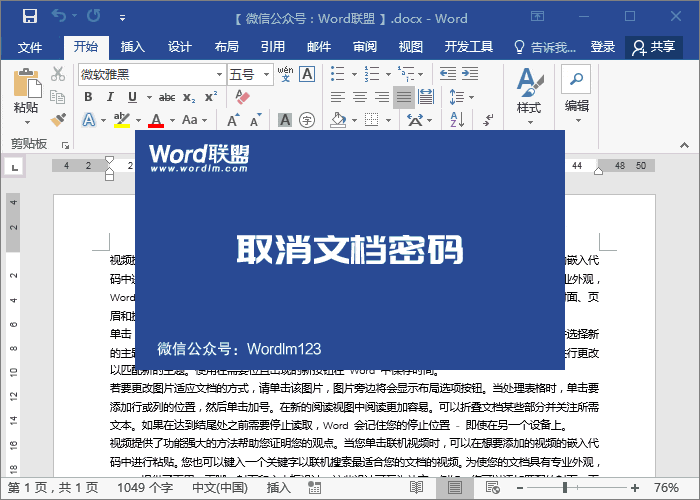This screenshot has height=500, width=700.
Task: Open the 样式 styles gallery
Action: tap(529, 96)
